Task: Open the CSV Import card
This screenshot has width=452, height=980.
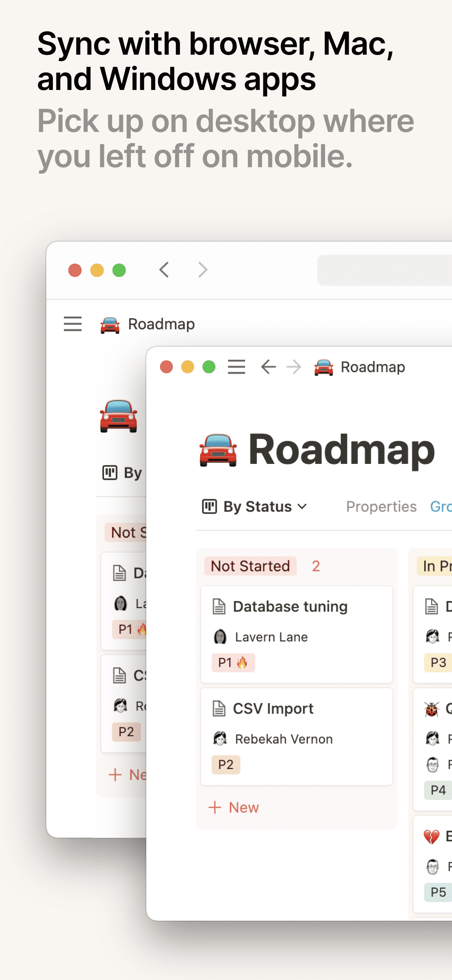Action: (x=297, y=737)
